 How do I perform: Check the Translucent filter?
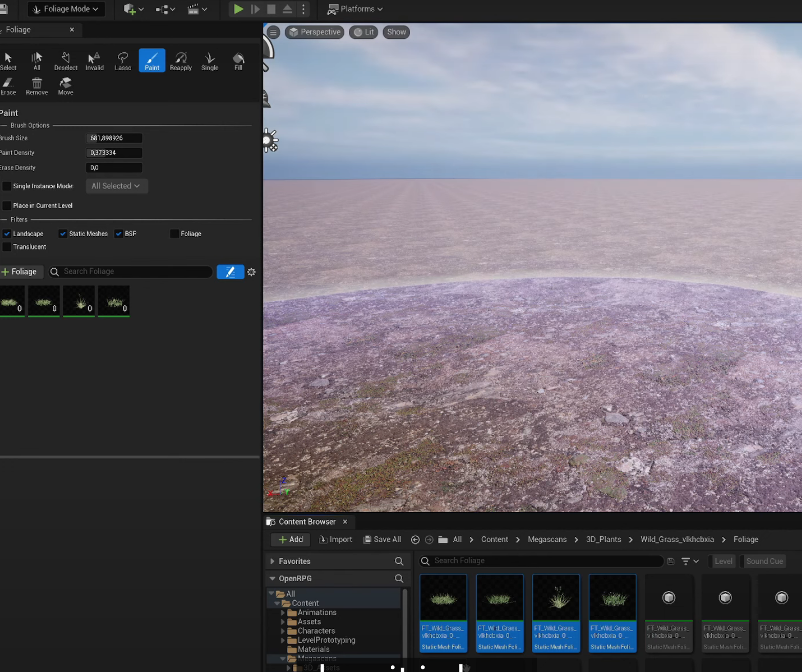(7, 246)
